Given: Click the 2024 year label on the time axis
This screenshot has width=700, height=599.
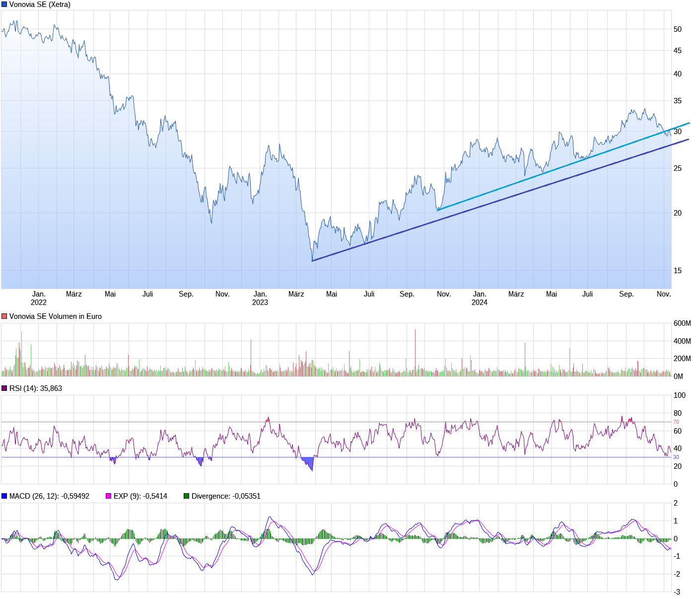Looking at the screenshot, I should pos(480,302).
